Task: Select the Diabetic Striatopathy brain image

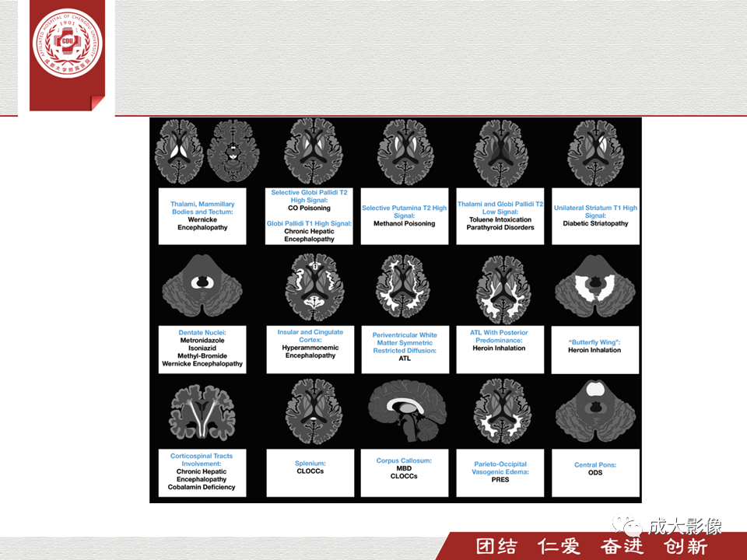Action: coord(595,152)
